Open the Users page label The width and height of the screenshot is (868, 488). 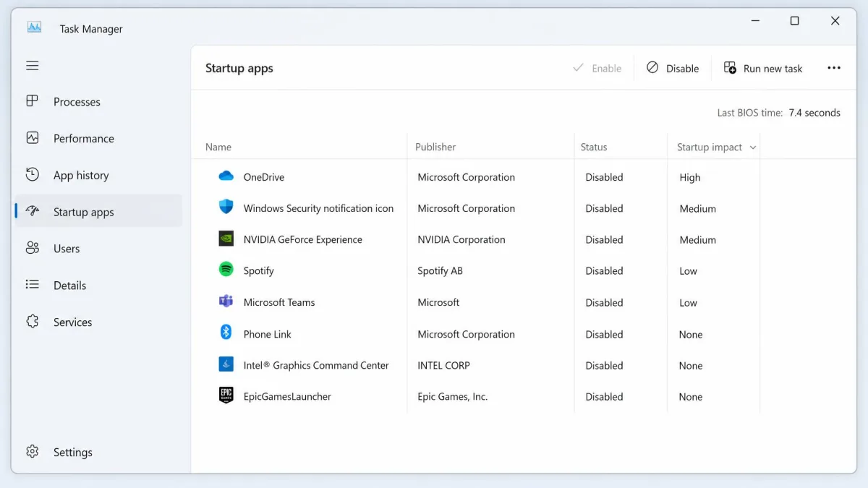[x=67, y=249]
